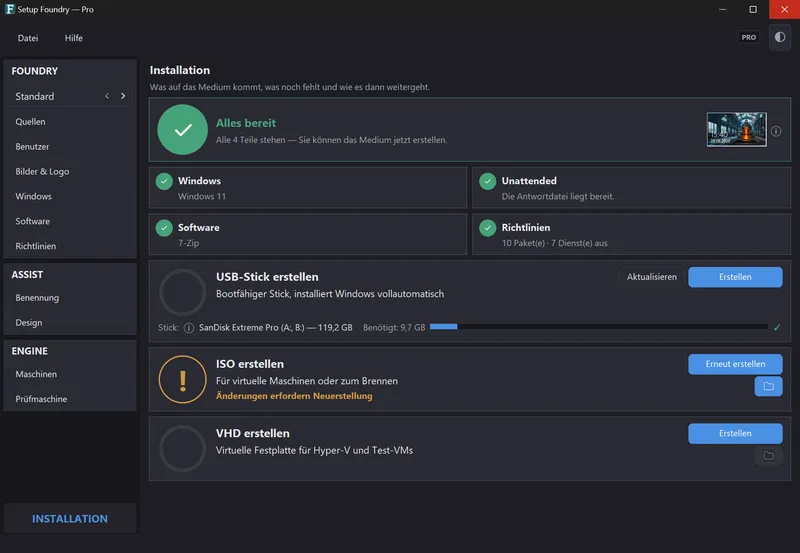
Task: Switch to previous profile with left chevron
Action: pyautogui.click(x=107, y=96)
